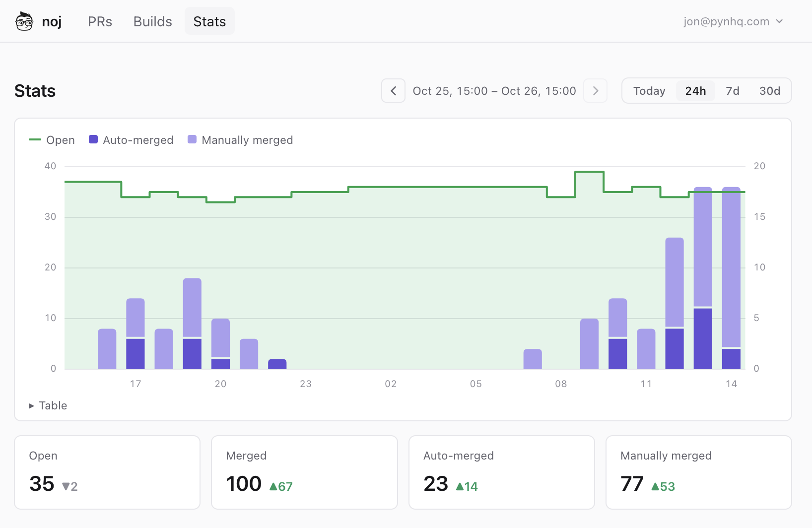Image resolution: width=812 pixels, height=528 pixels.
Task: Click the x-axis label 02
Action: (x=391, y=384)
